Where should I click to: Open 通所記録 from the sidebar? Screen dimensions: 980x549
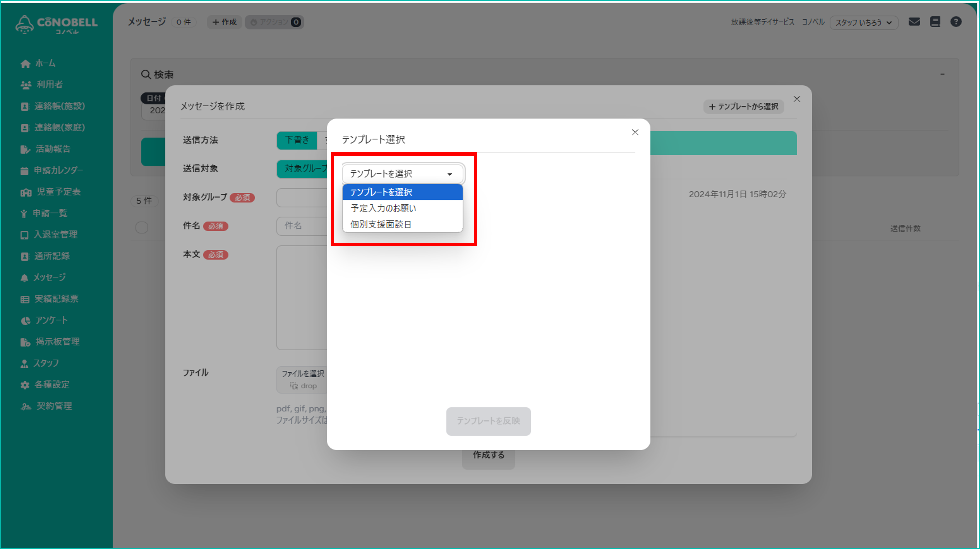click(x=45, y=256)
